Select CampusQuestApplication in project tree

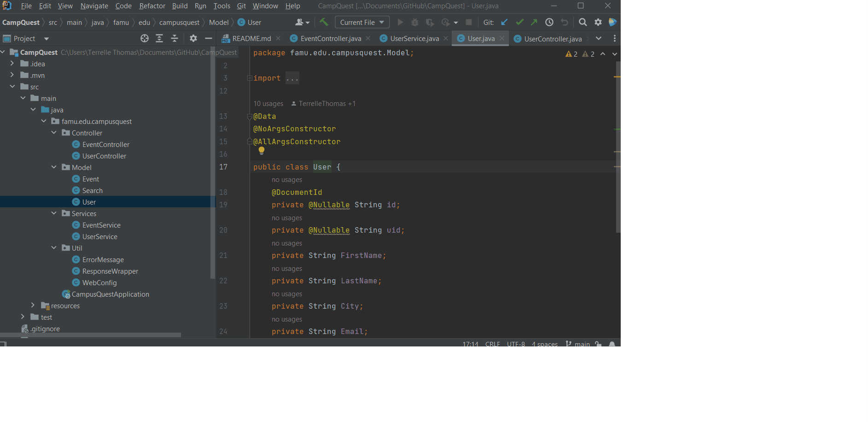click(110, 294)
